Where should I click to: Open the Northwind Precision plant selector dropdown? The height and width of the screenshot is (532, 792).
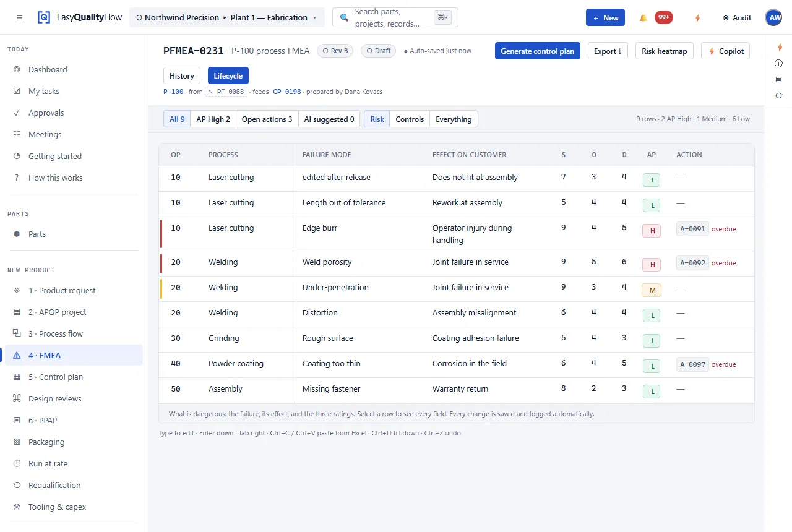(226, 17)
